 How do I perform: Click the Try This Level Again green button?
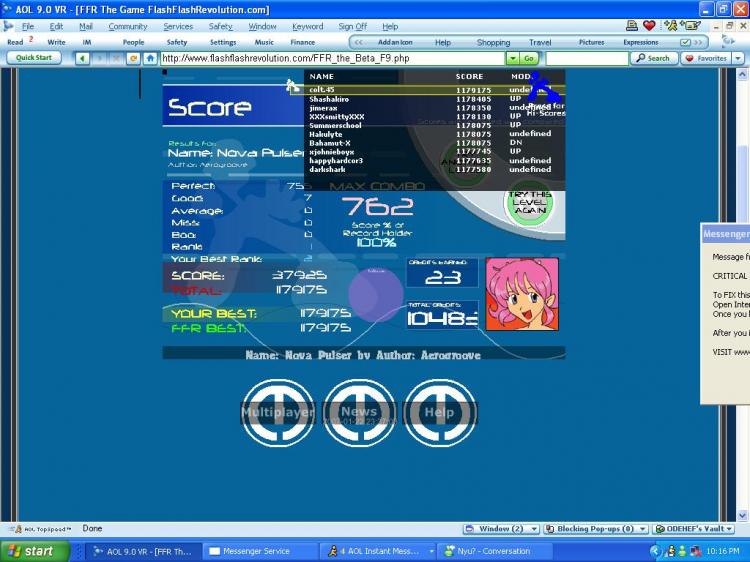[x=529, y=203]
